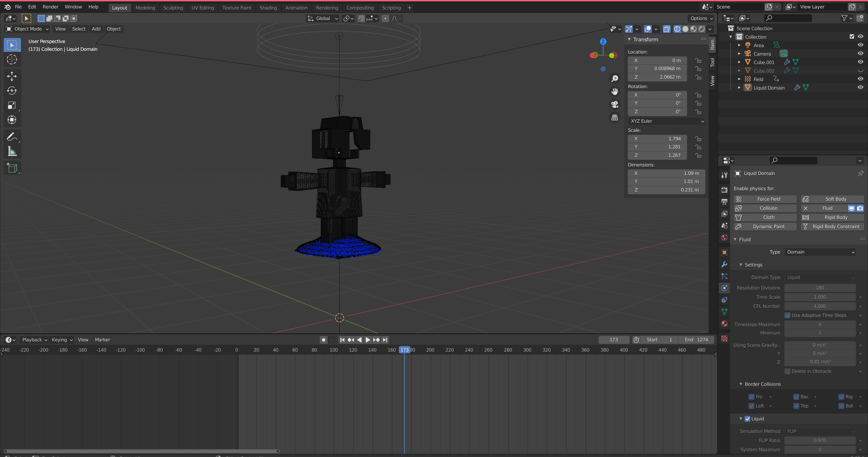868x457 pixels.
Task: Toggle Use Adaptive Time Steps checkbox
Action: [787, 315]
